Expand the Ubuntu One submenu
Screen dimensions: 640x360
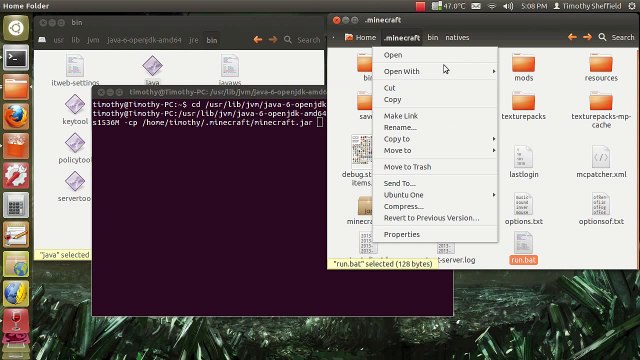click(x=435, y=195)
